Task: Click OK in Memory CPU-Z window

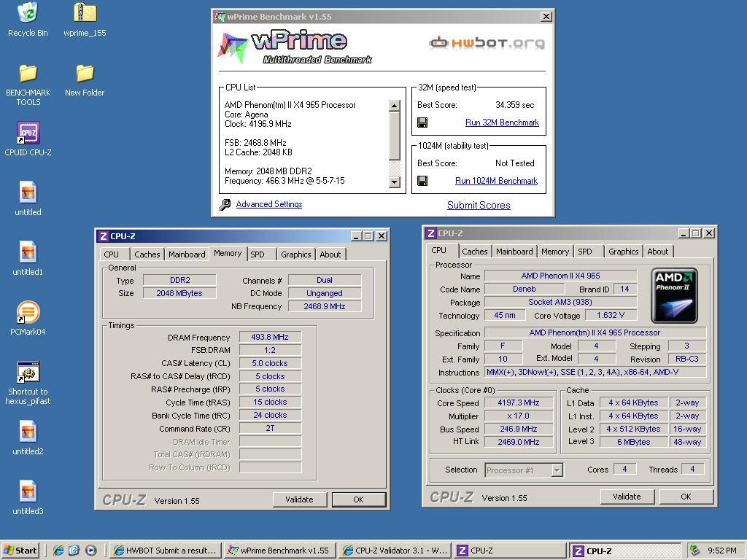Action: 358,499
